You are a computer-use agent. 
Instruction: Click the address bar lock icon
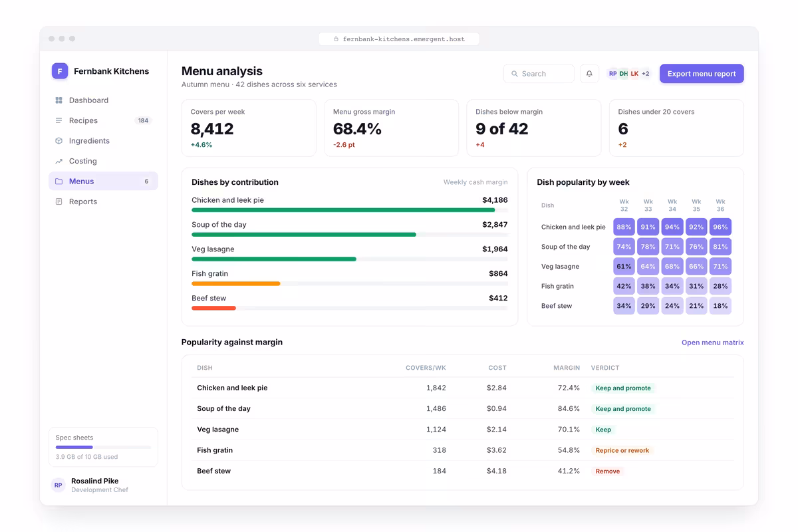pos(336,39)
